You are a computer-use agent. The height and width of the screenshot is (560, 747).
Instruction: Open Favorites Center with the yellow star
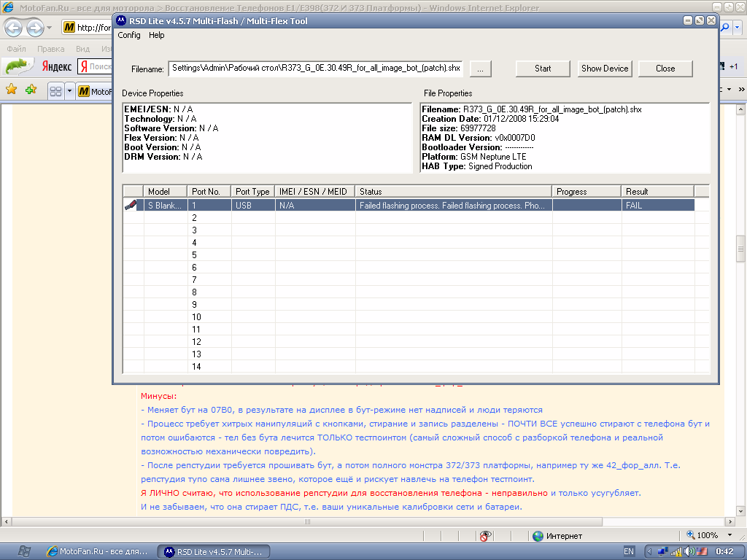pos(12,90)
